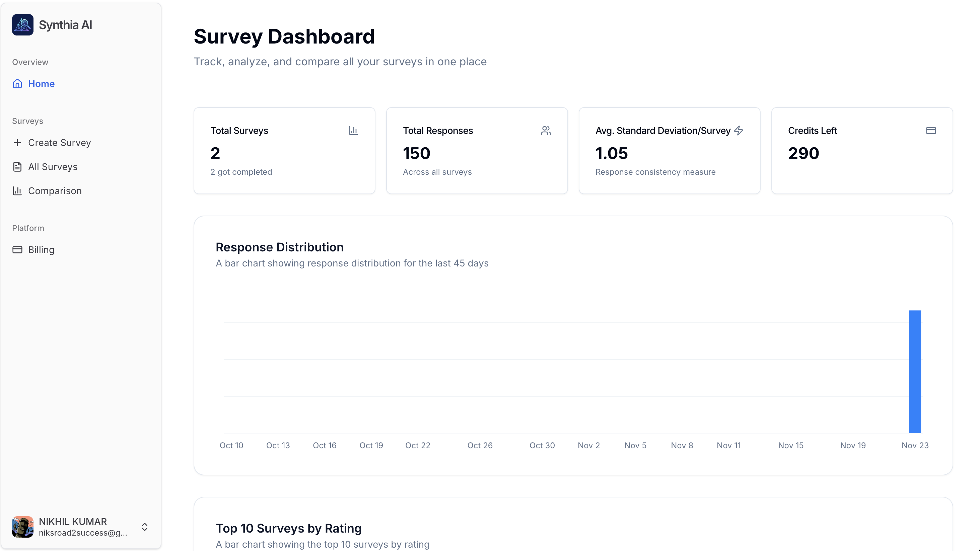980x551 pixels.
Task: Expand the user account chevron menu
Action: (x=145, y=527)
